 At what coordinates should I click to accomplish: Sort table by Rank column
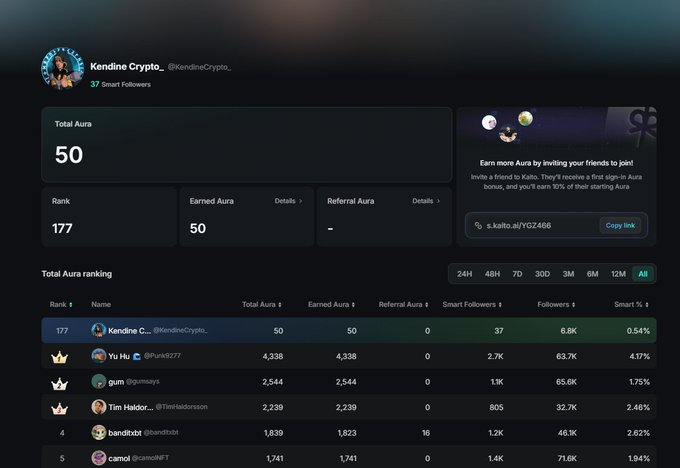(x=61, y=304)
